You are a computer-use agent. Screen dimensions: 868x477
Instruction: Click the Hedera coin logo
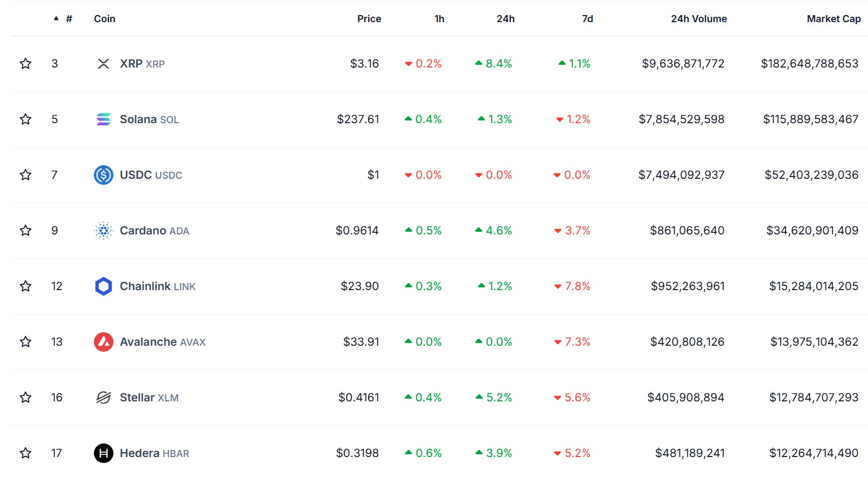(104, 453)
